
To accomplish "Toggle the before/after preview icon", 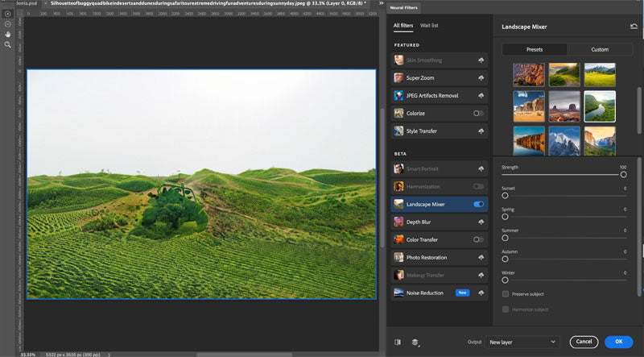I will [x=398, y=342].
